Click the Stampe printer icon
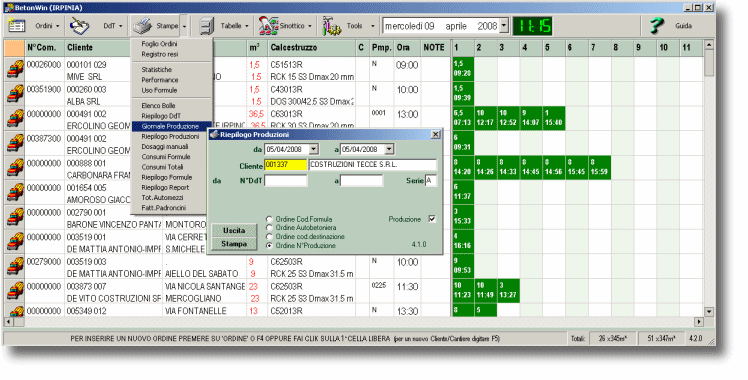This screenshot has height=380, width=748. tap(142, 26)
